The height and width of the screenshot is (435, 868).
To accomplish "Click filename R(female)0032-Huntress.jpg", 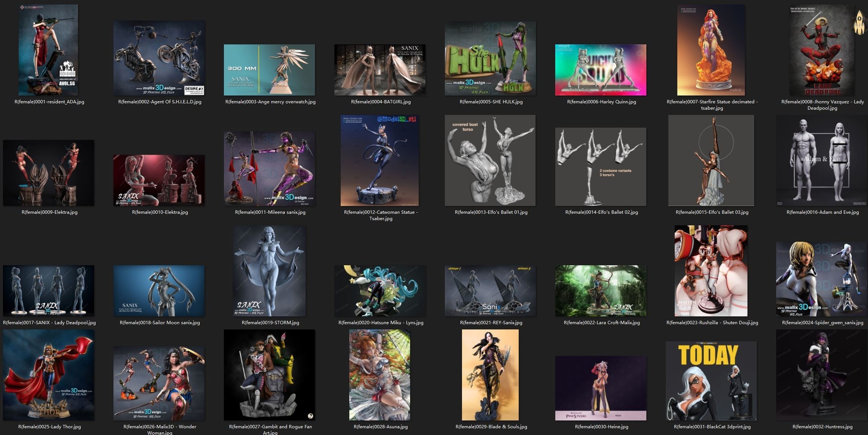I will 822,426.
